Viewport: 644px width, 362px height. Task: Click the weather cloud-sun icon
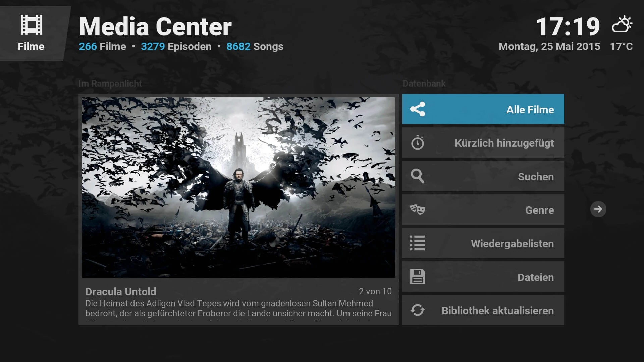[622, 24]
